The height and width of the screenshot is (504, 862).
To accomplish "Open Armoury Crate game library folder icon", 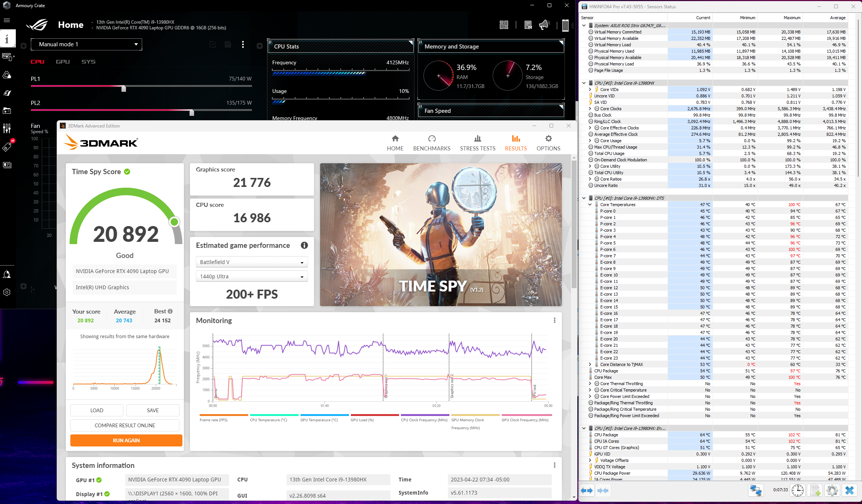I will click(7, 111).
